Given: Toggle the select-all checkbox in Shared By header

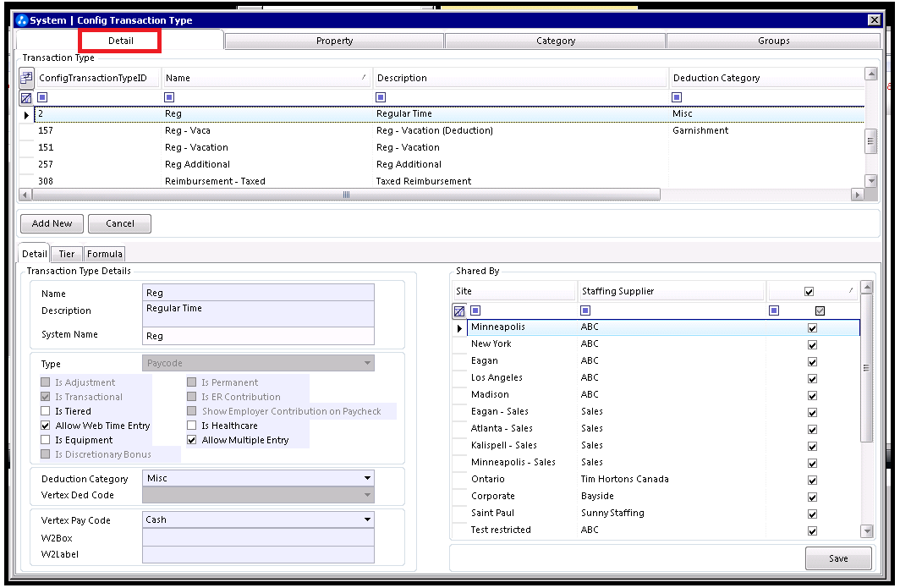Looking at the screenshot, I should 809,292.
